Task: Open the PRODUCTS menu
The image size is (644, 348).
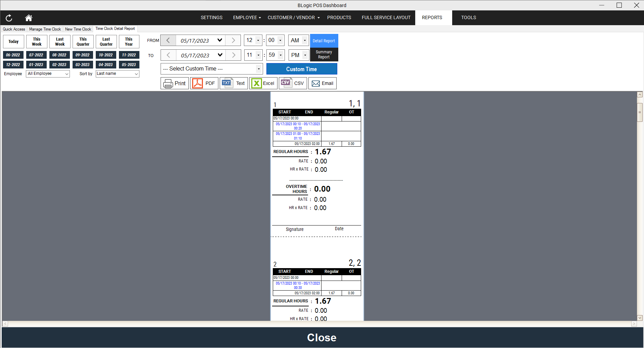Action: click(x=339, y=17)
